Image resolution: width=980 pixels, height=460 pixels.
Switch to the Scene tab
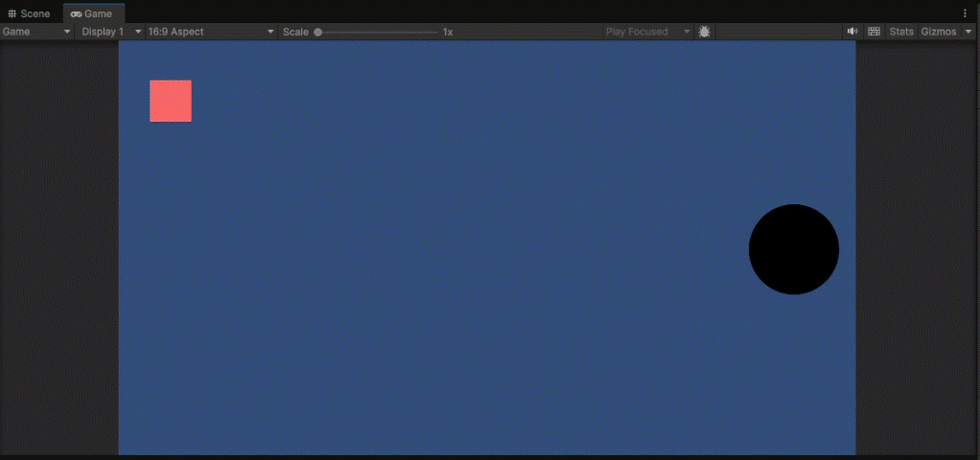click(x=29, y=13)
